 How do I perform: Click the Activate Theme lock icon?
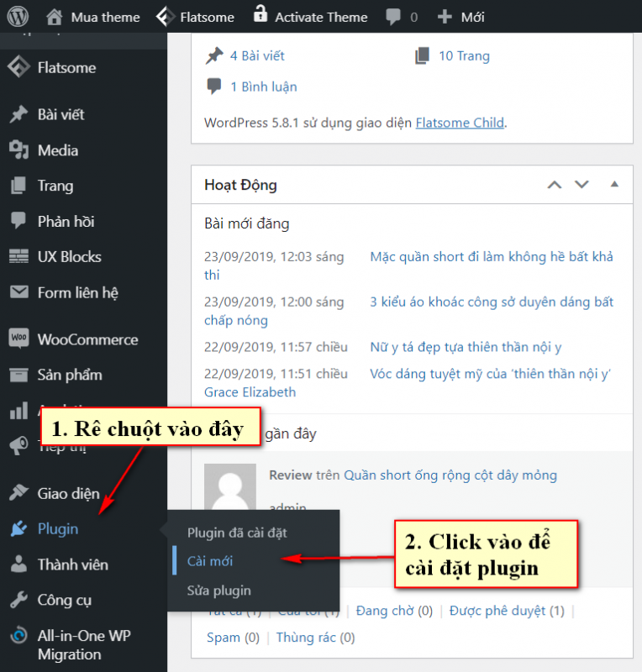tap(260, 13)
